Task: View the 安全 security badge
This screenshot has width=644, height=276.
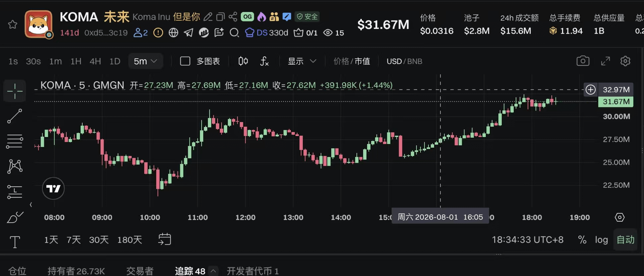Action: pos(307,17)
